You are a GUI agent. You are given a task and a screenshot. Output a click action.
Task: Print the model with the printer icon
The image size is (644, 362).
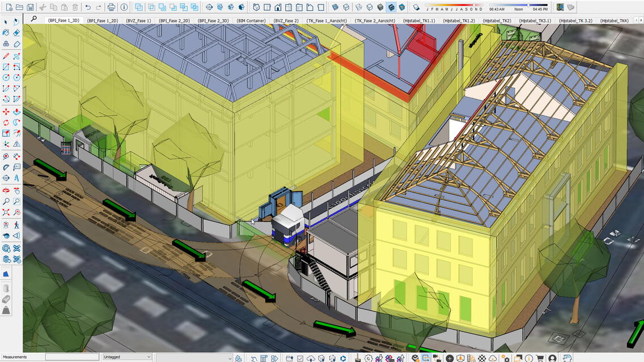coord(111,7)
